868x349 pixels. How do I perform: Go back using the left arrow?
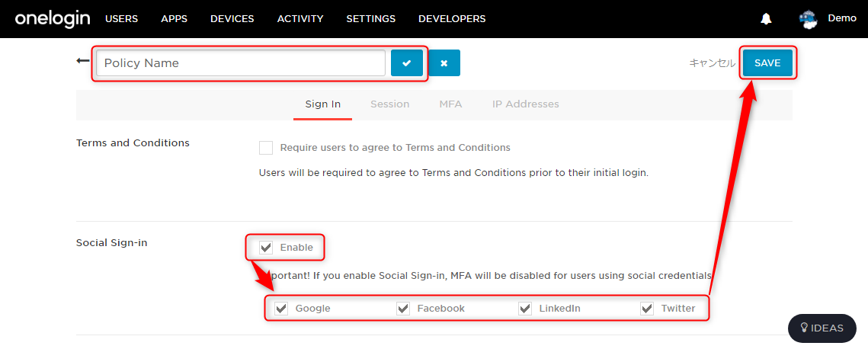pyautogui.click(x=83, y=60)
